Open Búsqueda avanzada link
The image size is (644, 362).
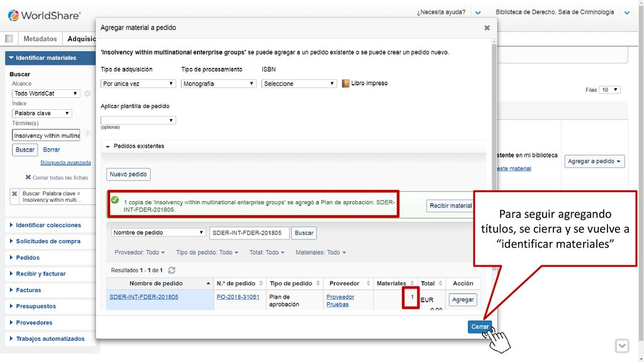pyautogui.click(x=65, y=163)
